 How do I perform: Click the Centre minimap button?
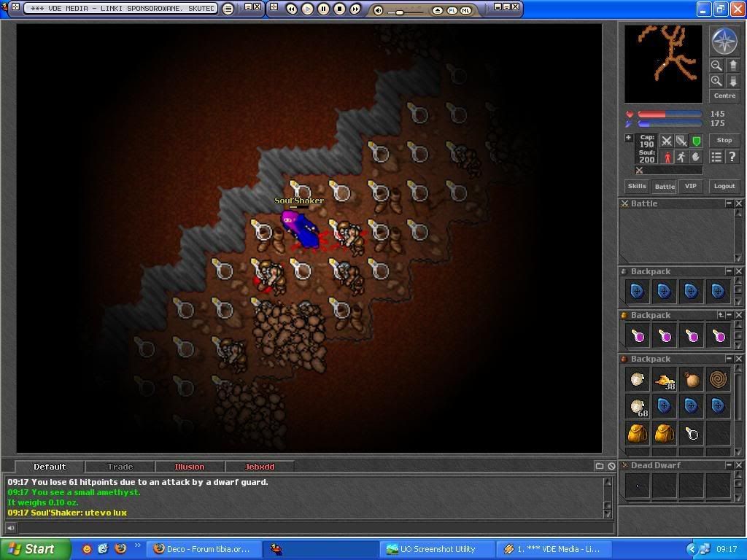[724, 96]
